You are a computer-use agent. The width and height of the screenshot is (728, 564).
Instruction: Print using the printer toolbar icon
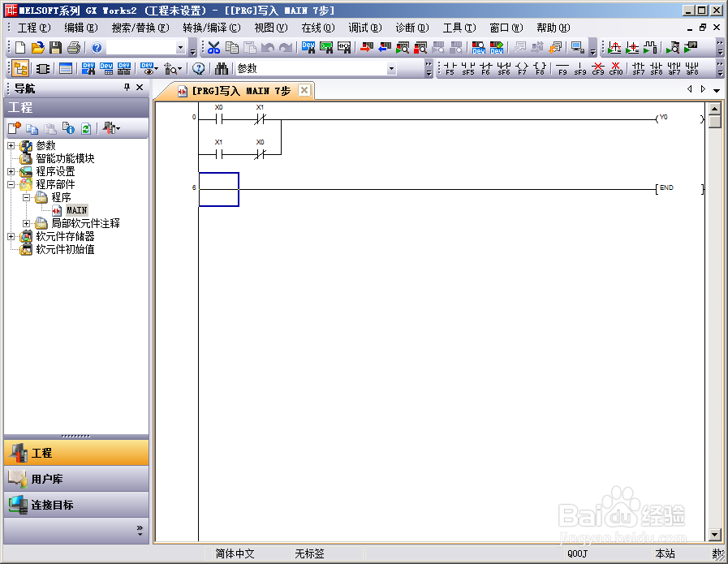pos(74,47)
